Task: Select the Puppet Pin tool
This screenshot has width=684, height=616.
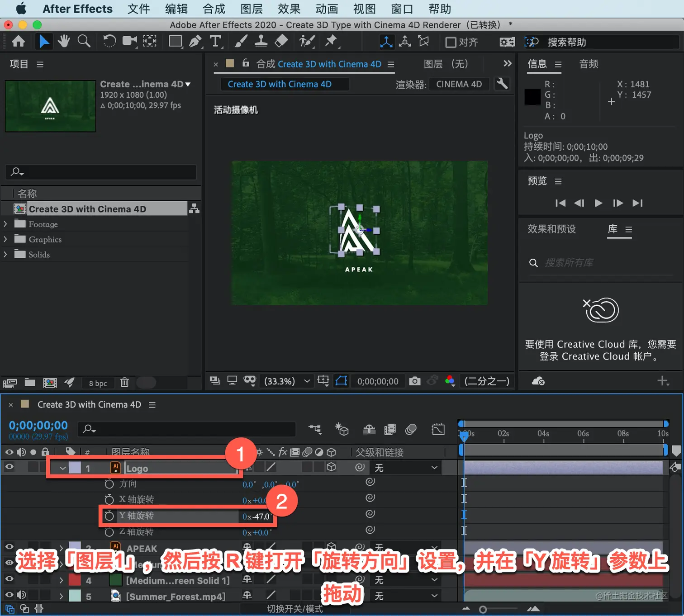Action: point(331,42)
